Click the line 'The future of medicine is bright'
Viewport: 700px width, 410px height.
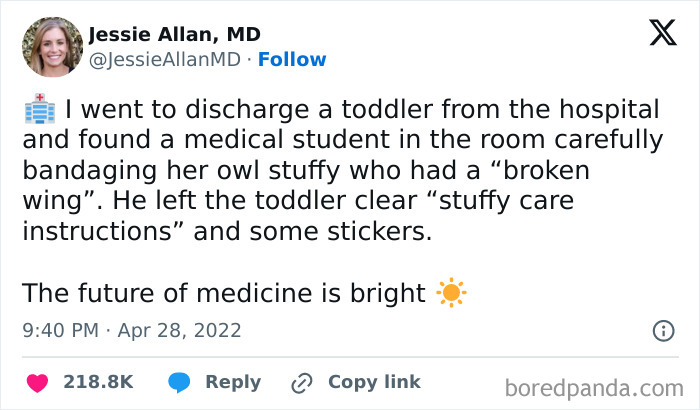click(x=224, y=293)
